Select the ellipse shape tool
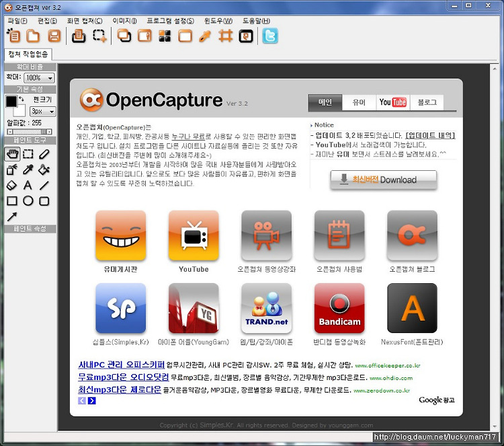The height and width of the screenshot is (446, 504). pos(28,201)
